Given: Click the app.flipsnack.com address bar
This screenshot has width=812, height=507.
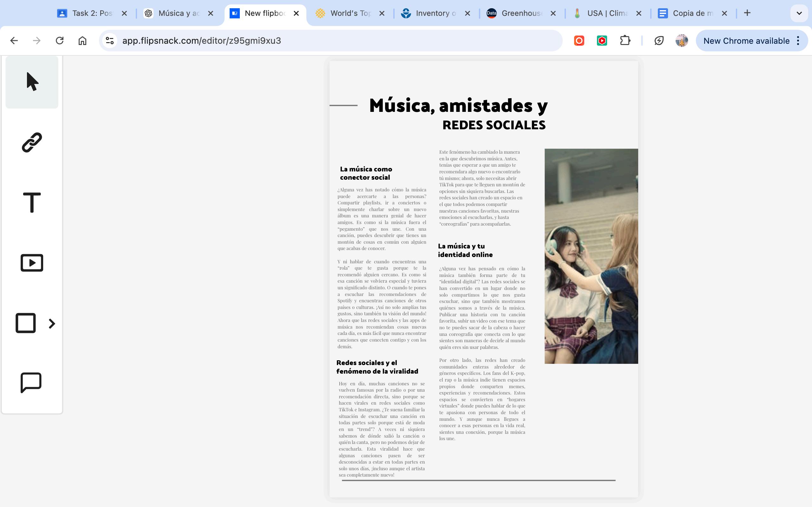Looking at the screenshot, I should point(336,41).
